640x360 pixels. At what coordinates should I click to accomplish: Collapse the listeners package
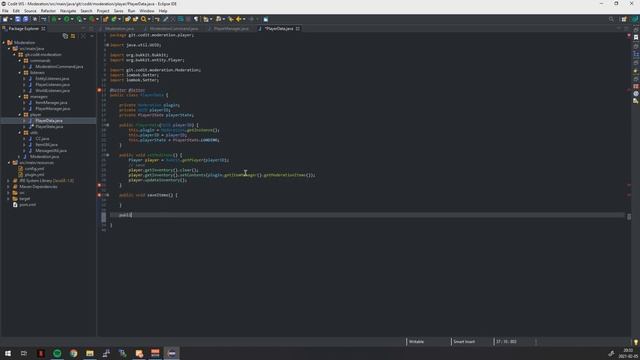pyautogui.click(x=20, y=73)
